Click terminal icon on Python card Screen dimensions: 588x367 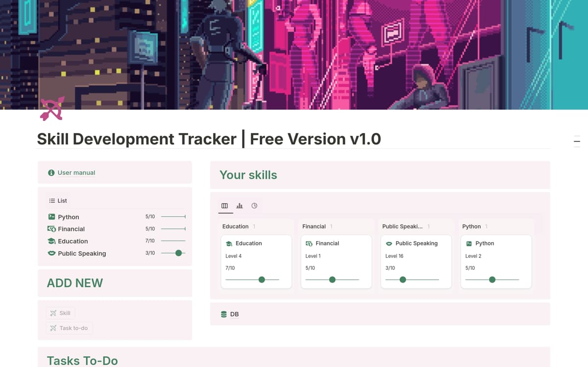coord(469,244)
